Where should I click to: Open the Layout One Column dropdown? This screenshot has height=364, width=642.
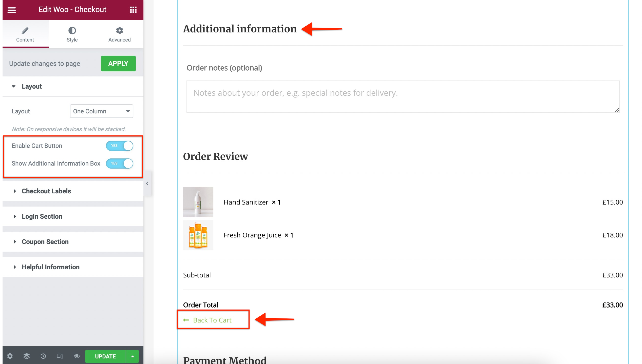[x=101, y=111]
